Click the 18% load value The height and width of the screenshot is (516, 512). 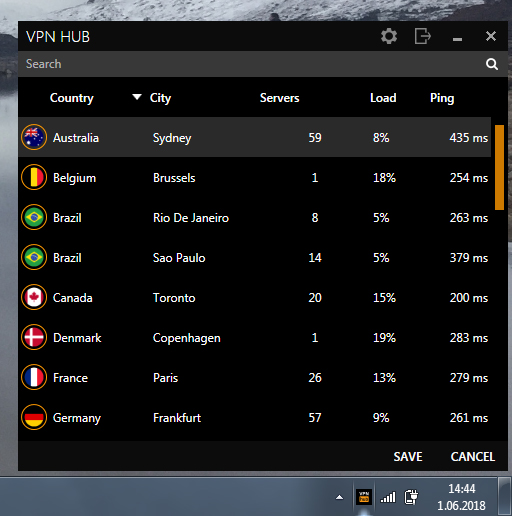pos(384,178)
